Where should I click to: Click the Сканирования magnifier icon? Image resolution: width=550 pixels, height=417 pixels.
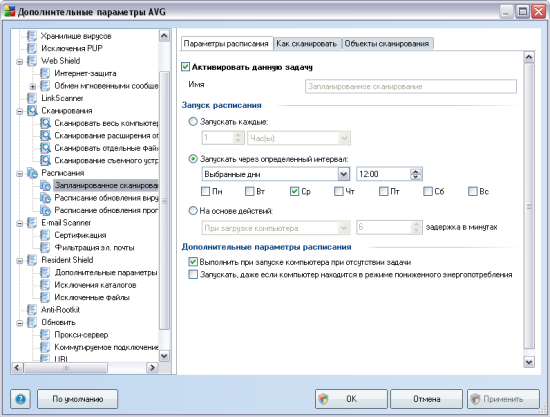(x=32, y=110)
